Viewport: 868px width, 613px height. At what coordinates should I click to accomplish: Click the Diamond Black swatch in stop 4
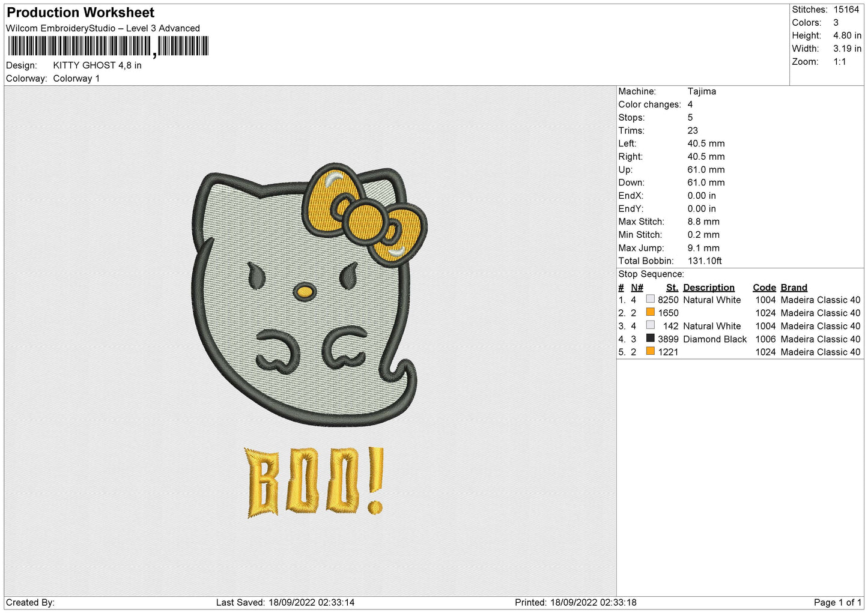[650, 339]
